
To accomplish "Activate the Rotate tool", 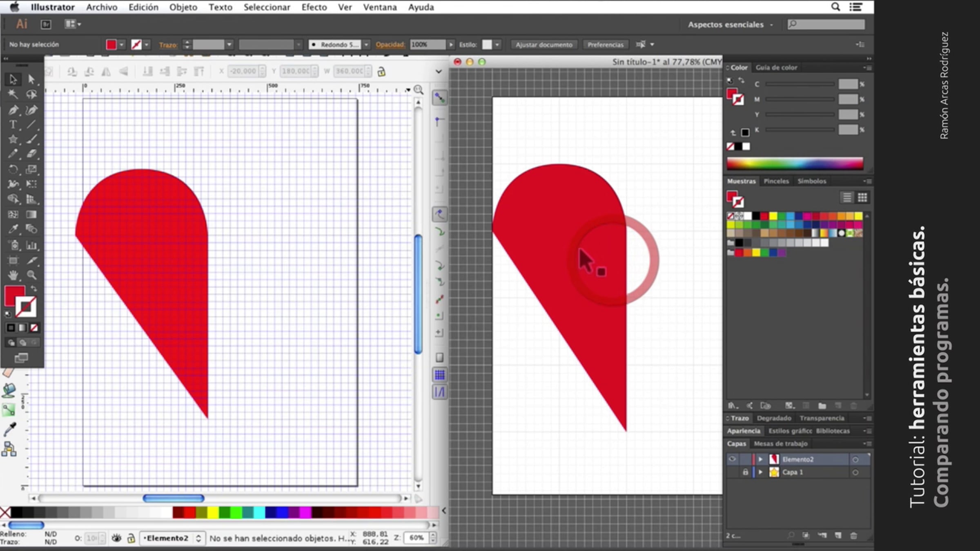I will tap(13, 169).
